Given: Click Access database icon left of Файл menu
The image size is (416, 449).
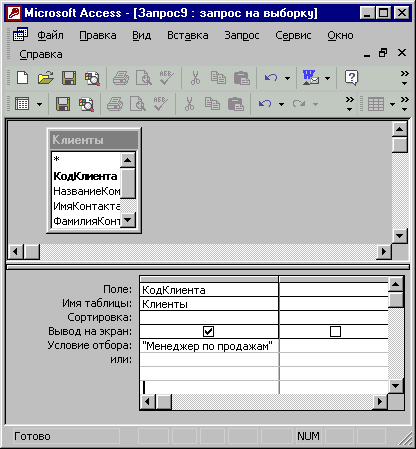Looking at the screenshot, I should pyautogui.click(x=20, y=35).
